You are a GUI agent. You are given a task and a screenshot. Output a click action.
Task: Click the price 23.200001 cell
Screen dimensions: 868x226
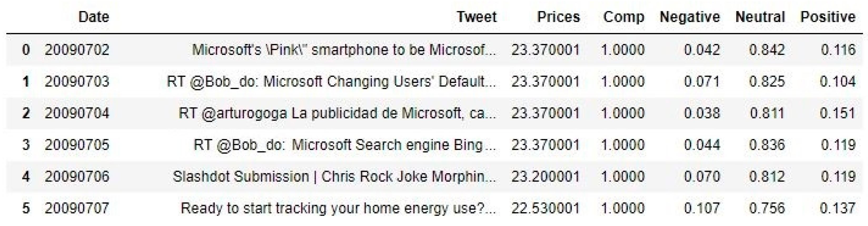545,177
